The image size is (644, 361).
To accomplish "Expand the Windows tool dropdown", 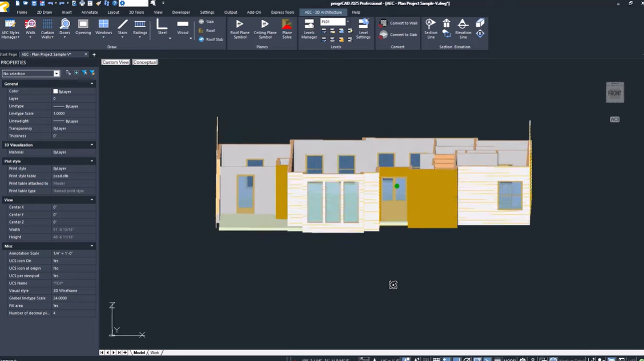I will coord(103,38).
